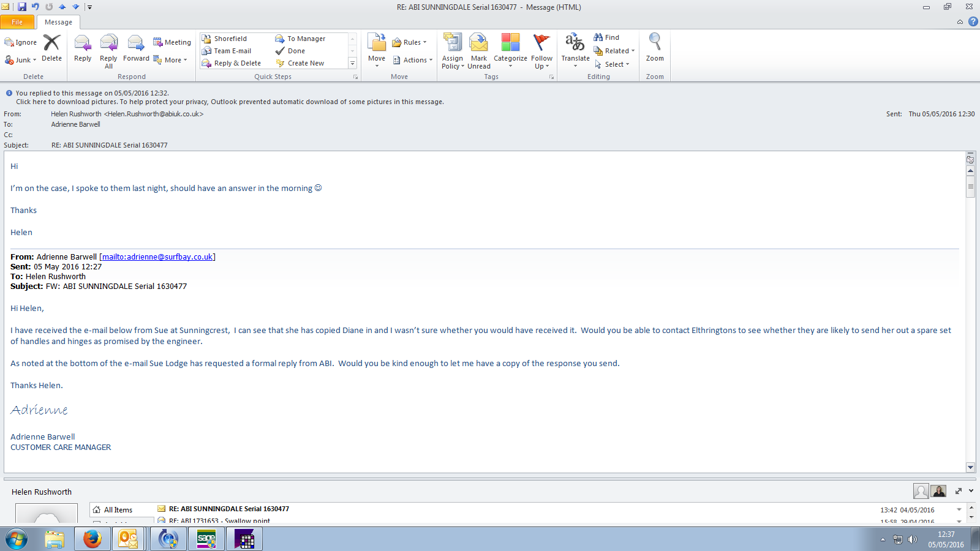
Task: Open the mailto:adrienne@surfbay.co.uk link
Action: [157, 257]
